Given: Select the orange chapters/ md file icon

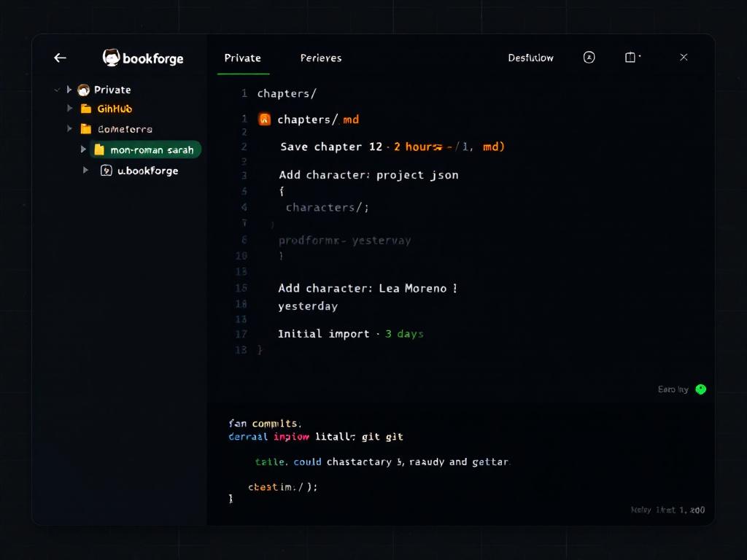Looking at the screenshot, I should (x=264, y=119).
